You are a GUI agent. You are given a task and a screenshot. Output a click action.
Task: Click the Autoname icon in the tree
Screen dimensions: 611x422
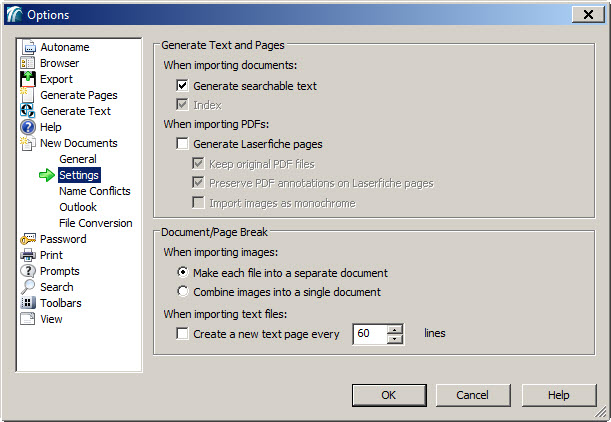28,47
